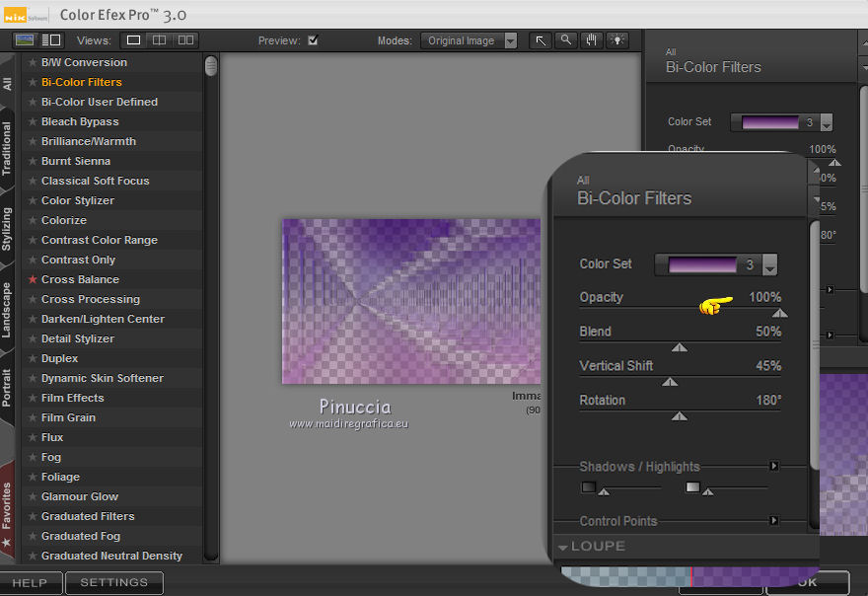
Task: Open the Modes dropdown showing Original Image
Action: pos(469,40)
